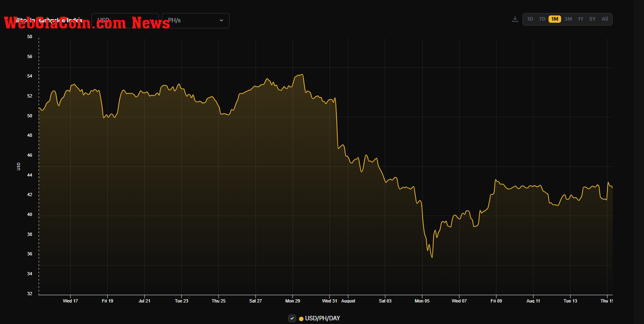Click the Wed 17 axis label
The height and width of the screenshot is (324, 644).
click(70, 301)
